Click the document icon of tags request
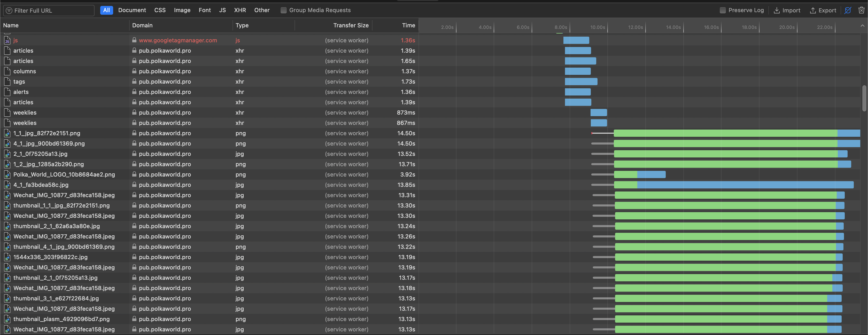Image resolution: width=868 pixels, height=335 pixels. tap(7, 82)
